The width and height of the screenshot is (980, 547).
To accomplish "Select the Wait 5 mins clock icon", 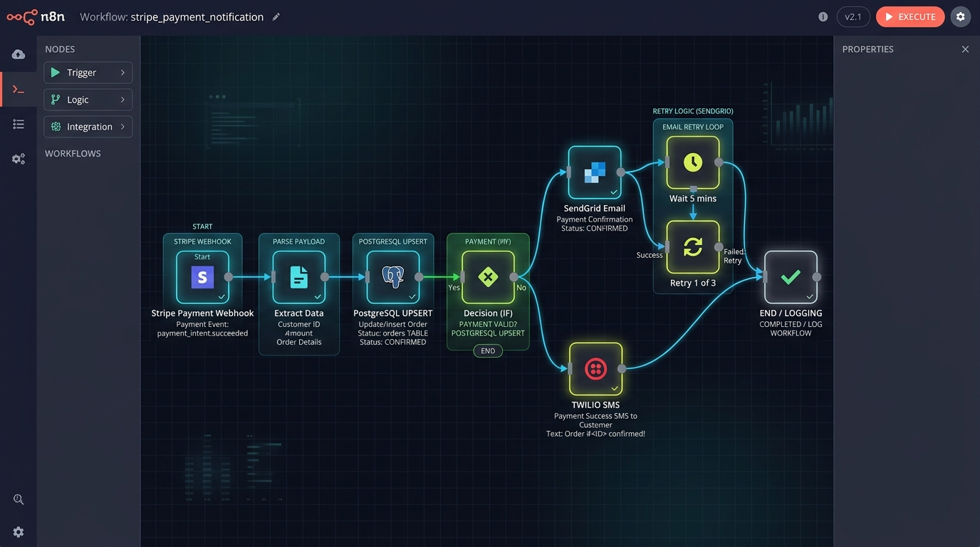I will (x=693, y=162).
